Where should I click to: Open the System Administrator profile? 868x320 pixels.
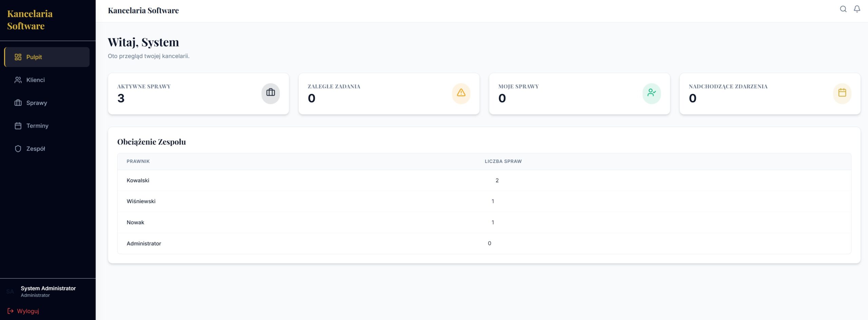pyautogui.click(x=48, y=291)
